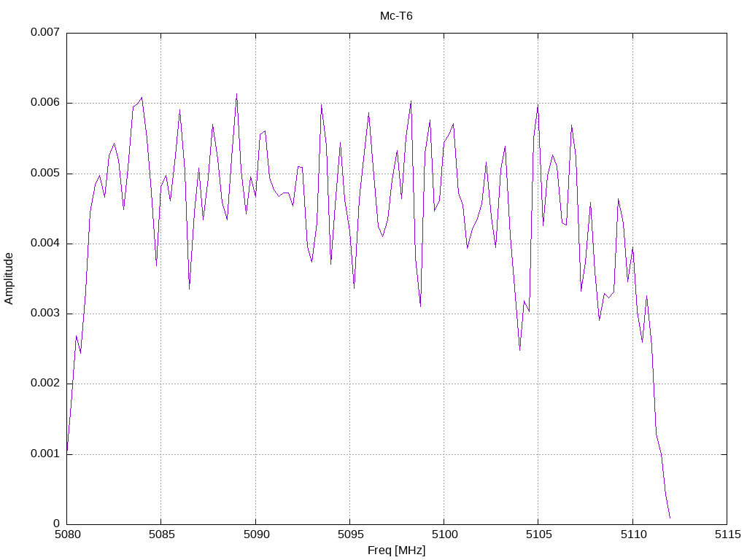Click the Freq [MHz] x-axis label
This screenshot has height=560, width=747.
point(396,550)
